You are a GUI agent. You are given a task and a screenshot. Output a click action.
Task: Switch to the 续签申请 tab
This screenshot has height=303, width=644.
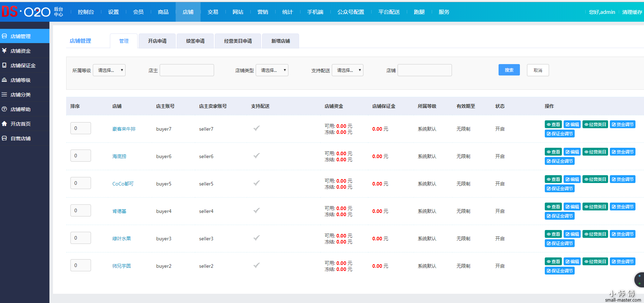(195, 41)
